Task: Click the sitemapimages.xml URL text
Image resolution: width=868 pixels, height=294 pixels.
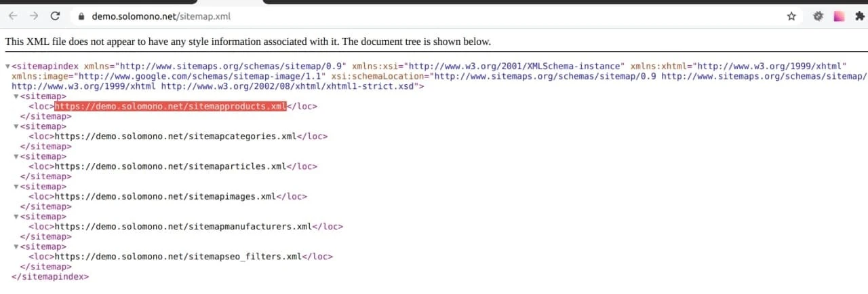Action: (165, 196)
